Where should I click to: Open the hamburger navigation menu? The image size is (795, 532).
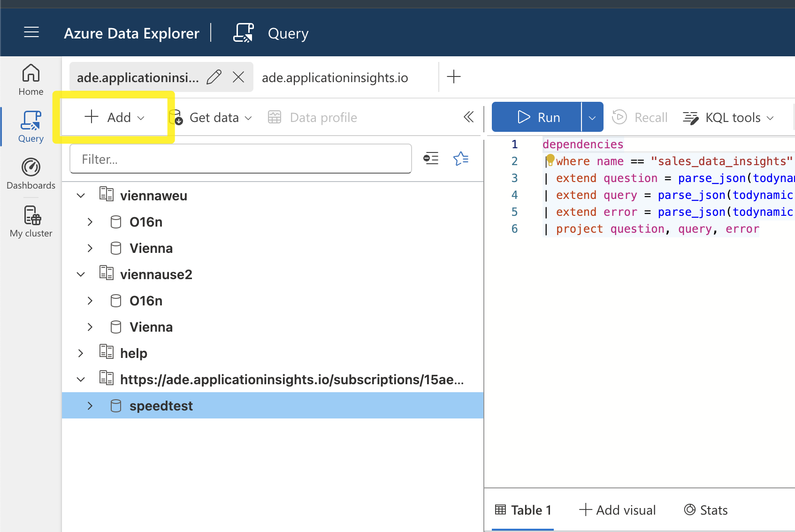tap(31, 32)
